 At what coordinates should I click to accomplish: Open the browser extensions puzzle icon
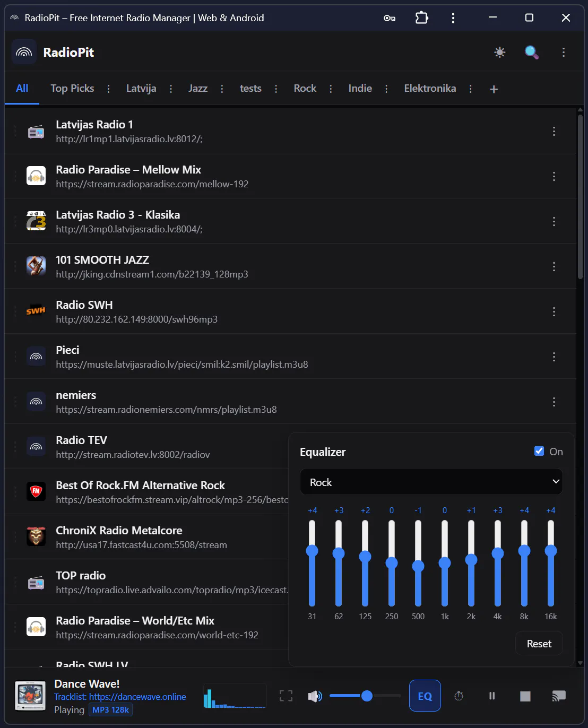(x=421, y=18)
